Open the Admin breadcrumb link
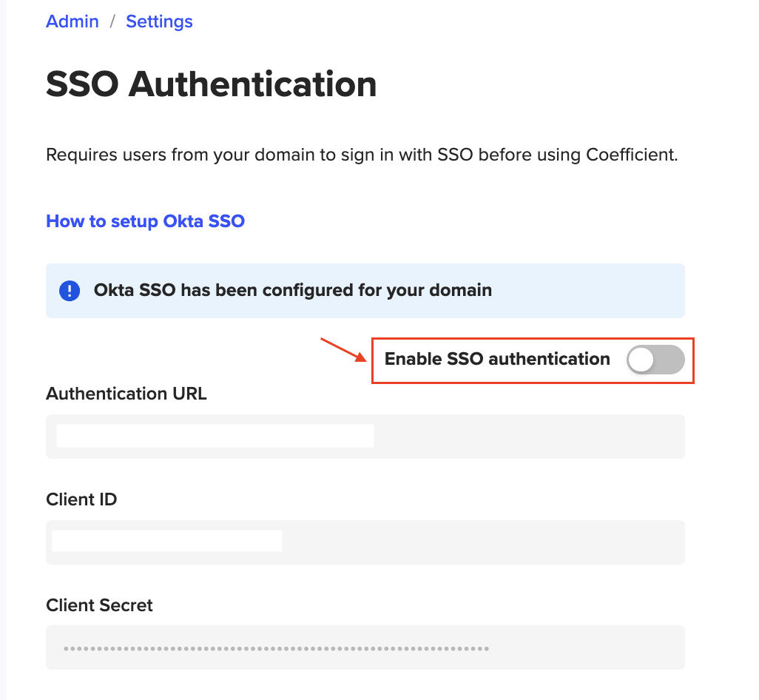This screenshot has width=759, height=700. coord(72,21)
